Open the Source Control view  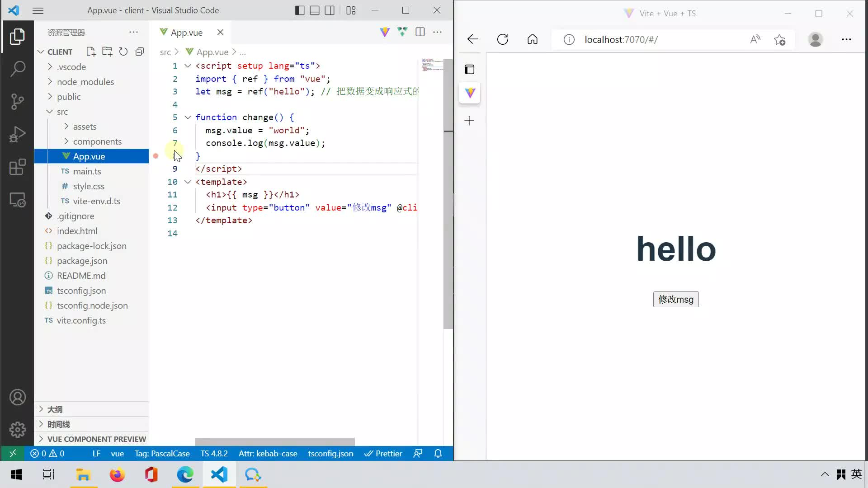(x=17, y=102)
